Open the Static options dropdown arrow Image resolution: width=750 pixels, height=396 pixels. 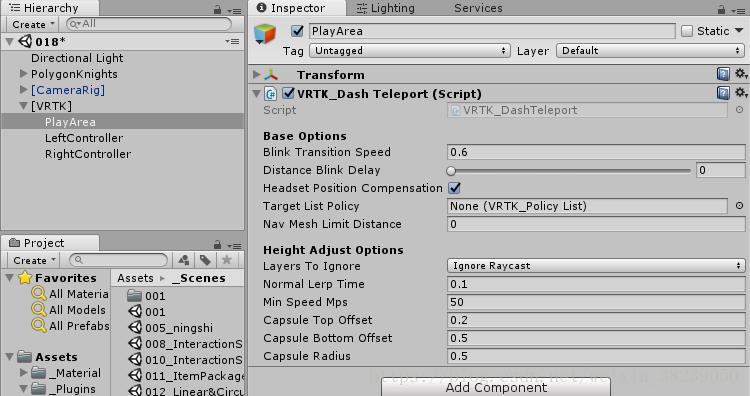click(739, 31)
